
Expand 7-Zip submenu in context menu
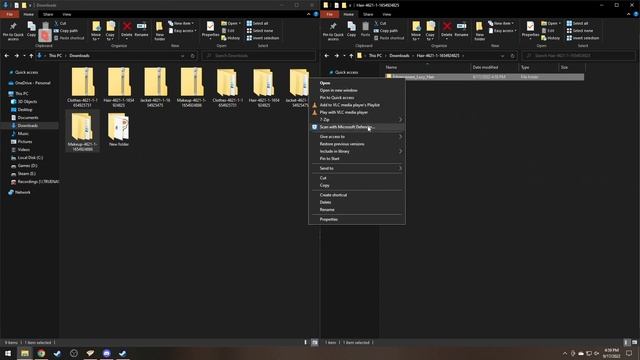pos(357,120)
